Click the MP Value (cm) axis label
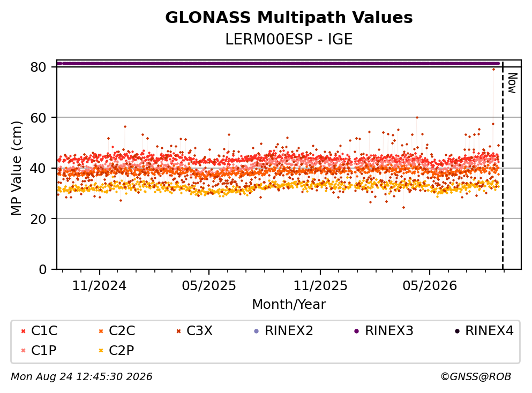Screen dimensions: 532x393 pos(16,168)
